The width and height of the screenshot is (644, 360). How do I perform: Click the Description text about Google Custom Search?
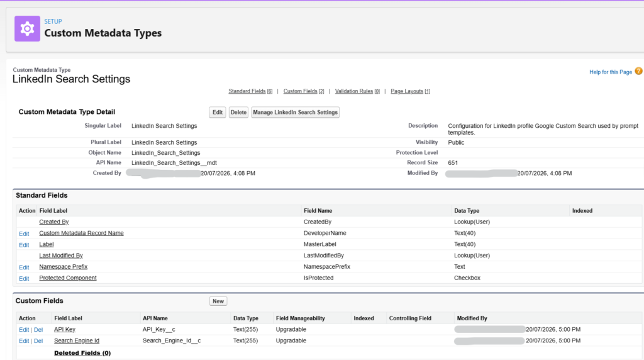pyautogui.click(x=543, y=129)
